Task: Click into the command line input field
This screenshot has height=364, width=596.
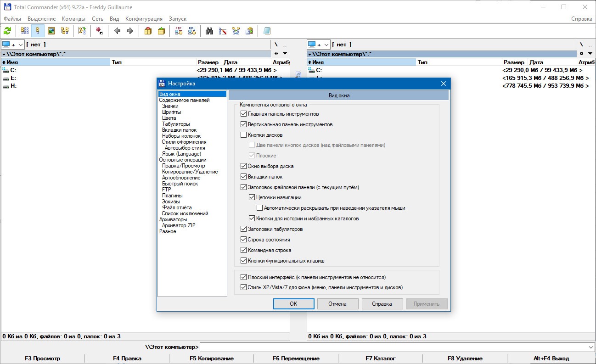Action: click(393, 347)
